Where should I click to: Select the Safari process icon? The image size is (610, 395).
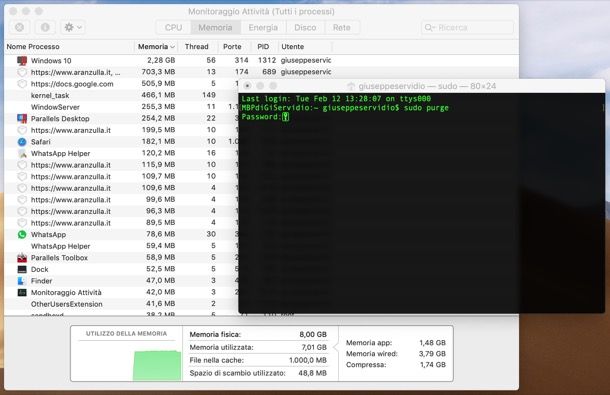[22, 142]
